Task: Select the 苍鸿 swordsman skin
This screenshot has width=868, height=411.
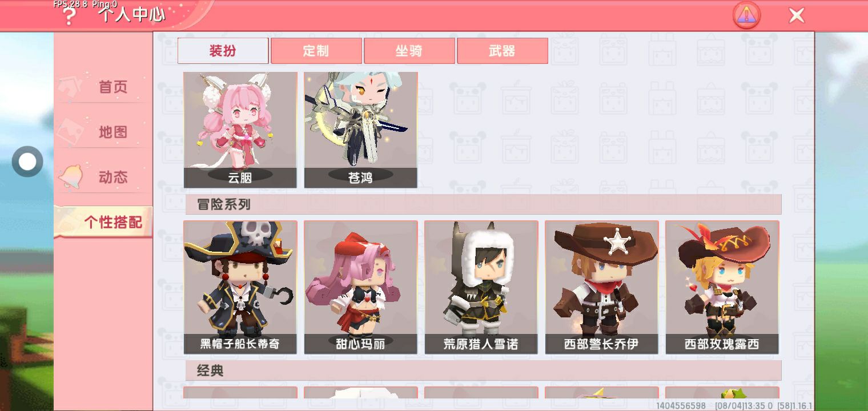Action: 361,130
